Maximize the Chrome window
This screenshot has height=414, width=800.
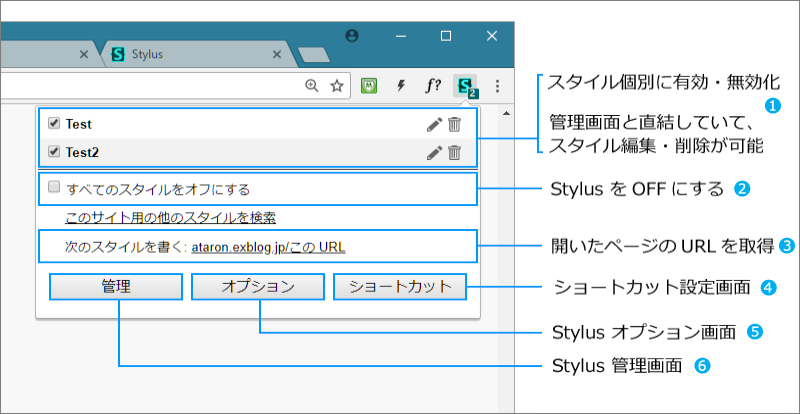click(x=446, y=36)
